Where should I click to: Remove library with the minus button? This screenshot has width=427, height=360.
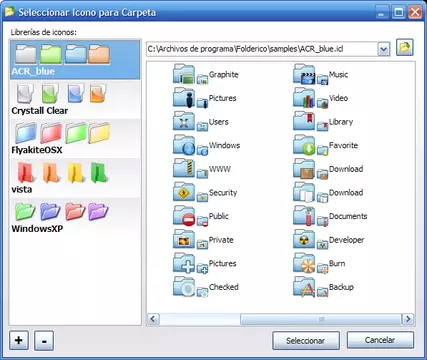[44, 341]
